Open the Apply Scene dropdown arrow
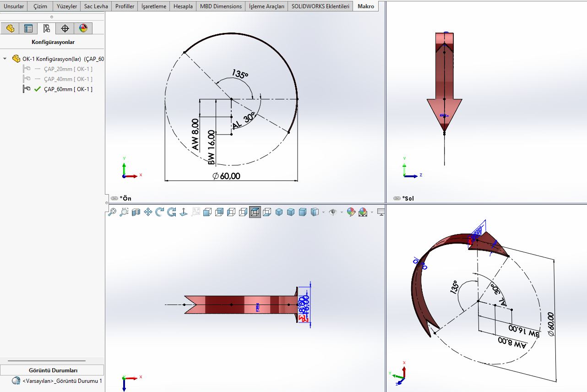 [x=372, y=212]
